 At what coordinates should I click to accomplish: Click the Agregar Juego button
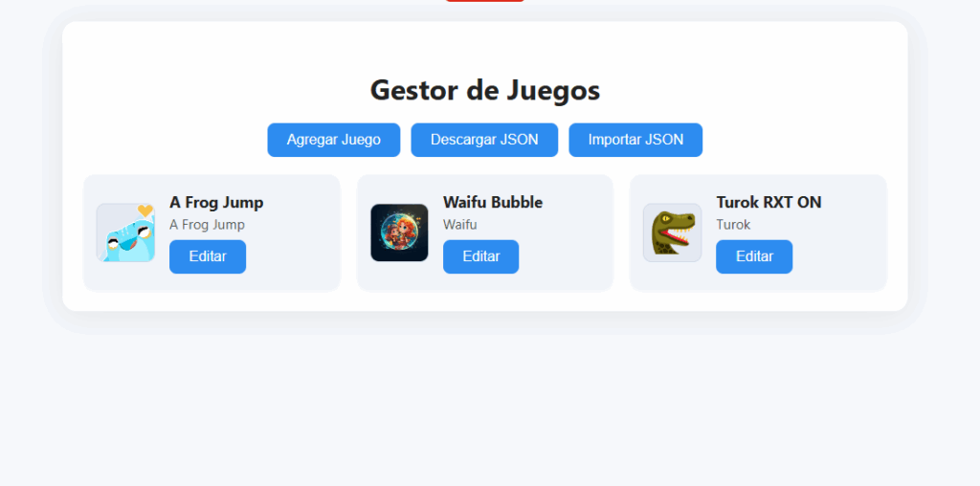tap(334, 140)
